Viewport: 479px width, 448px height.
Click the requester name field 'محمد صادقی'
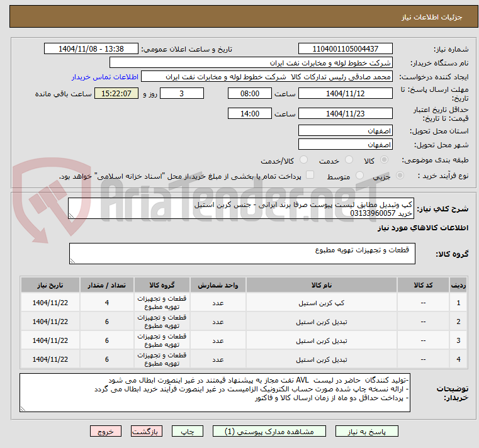pos(267,77)
